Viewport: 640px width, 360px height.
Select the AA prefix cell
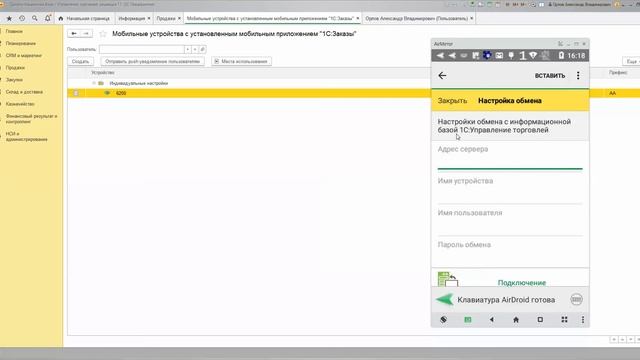pyautogui.click(x=612, y=93)
